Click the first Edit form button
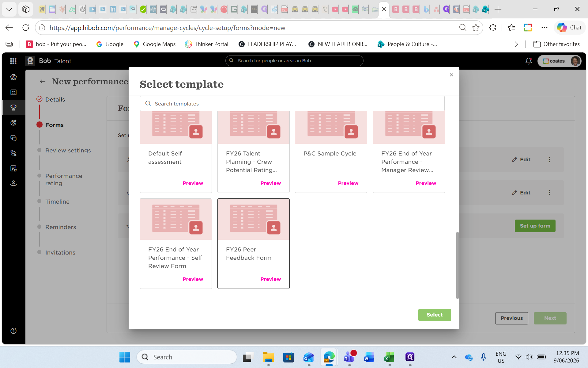Image resolution: width=588 pixels, height=368 pixels. [521, 159]
